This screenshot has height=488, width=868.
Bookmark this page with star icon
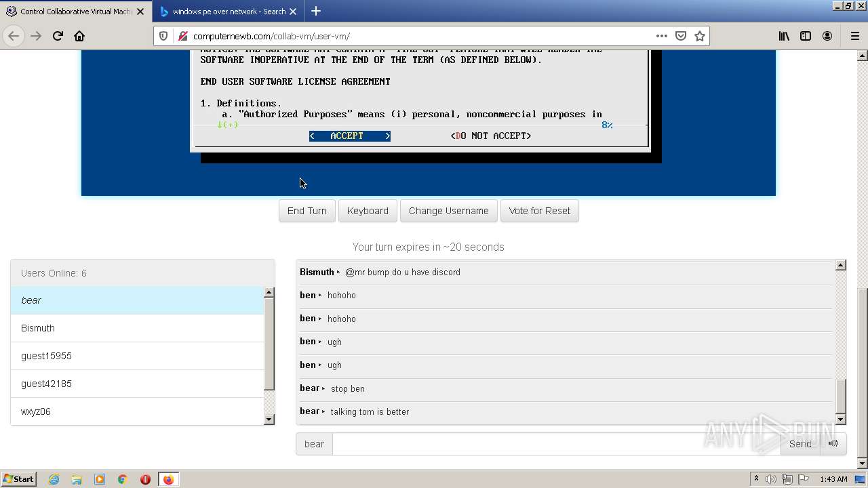click(x=700, y=36)
